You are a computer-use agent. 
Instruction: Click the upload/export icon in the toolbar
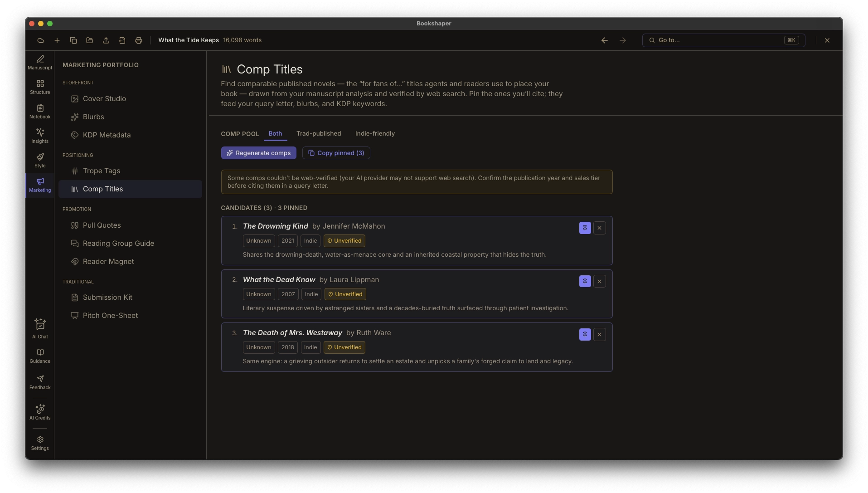coord(106,40)
